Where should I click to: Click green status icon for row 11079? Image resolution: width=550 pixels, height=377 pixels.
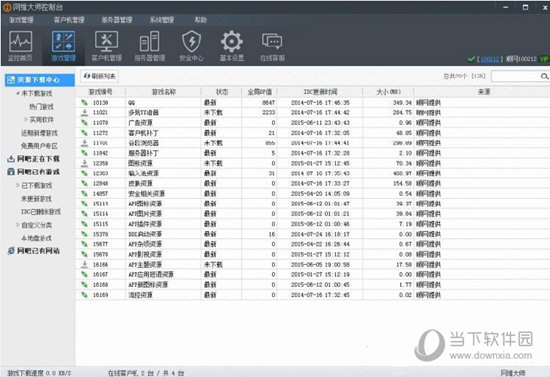(85, 123)
